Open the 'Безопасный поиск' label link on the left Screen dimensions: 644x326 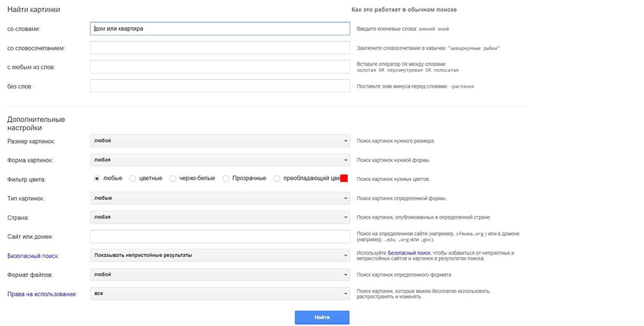pyautogui.click(x=32, y=256)
